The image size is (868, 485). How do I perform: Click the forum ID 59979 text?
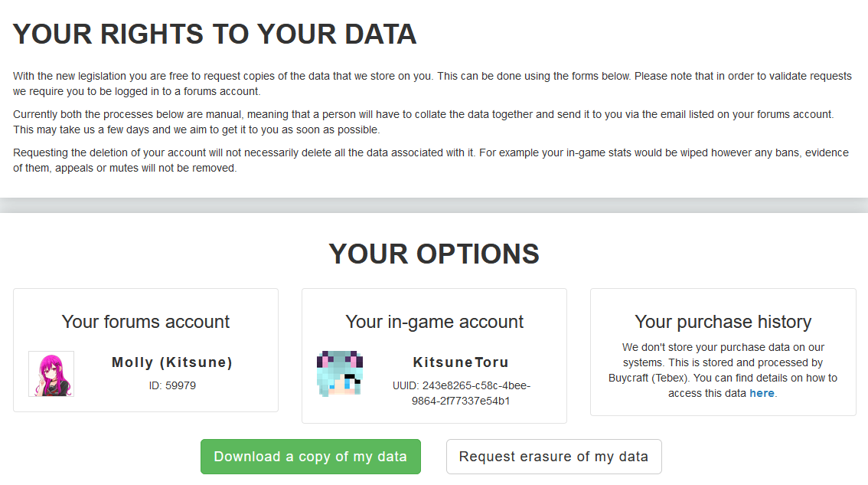(x=172, y=386)
